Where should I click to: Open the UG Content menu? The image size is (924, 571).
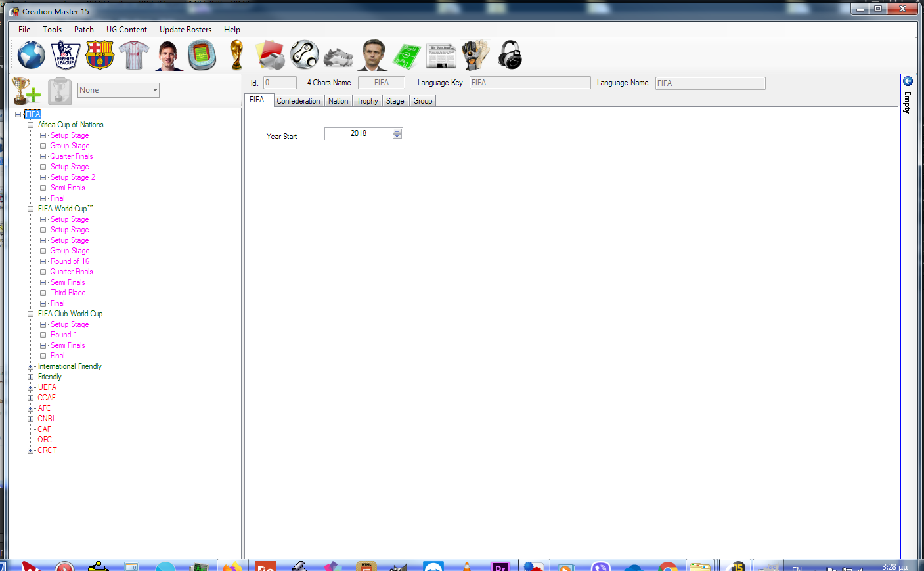(127, 30)
